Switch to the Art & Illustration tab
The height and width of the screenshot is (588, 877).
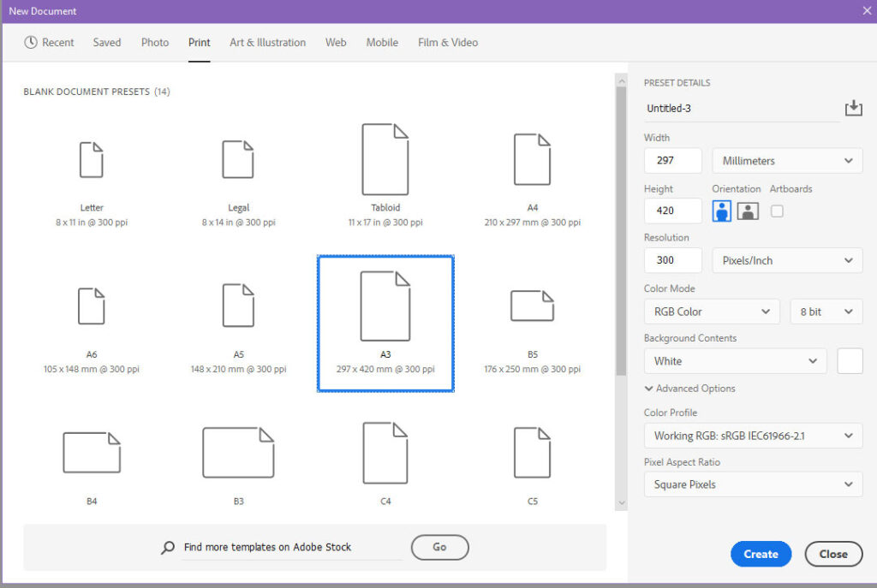click(267, 43)
